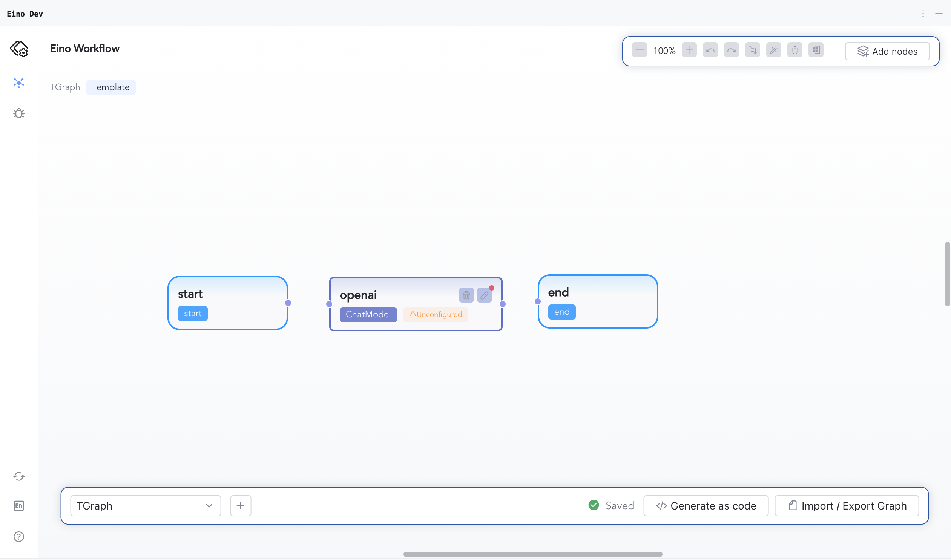This screenshot has width=951, height=560.
Task: Click the horizontal scrollbar at canvas bottom
Action: pos(532,554)
